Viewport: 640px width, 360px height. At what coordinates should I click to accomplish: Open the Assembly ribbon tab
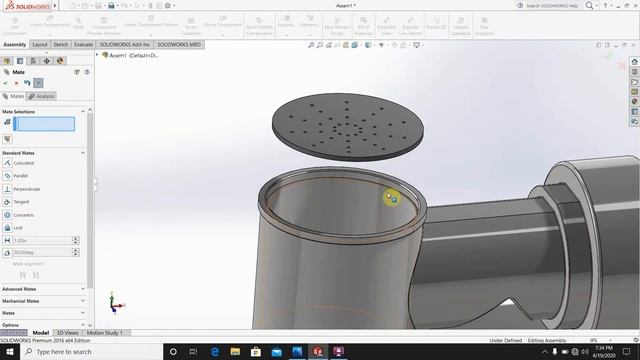[x=14, y=44]
